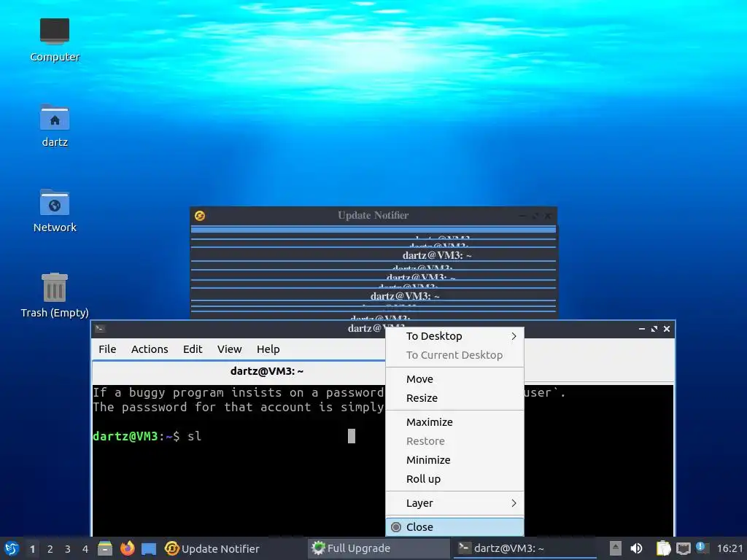Activate the dartz@VM3 terminal taskbar entry
This screenshot has height=560, width=747.
526,548
